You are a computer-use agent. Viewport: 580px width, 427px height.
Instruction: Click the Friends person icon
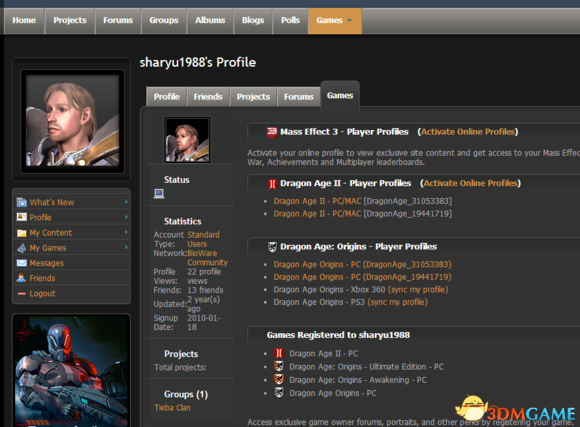[21, 278]
